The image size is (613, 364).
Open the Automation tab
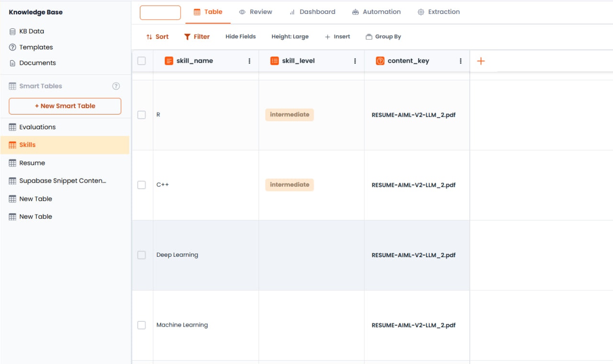click(x=376, y=11)
